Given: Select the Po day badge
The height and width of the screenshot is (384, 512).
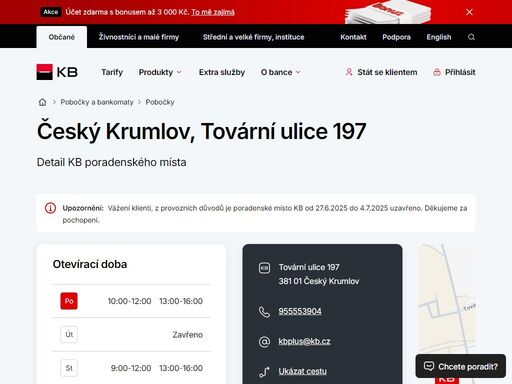Looking at the screenshot, I should pos(69,301).
